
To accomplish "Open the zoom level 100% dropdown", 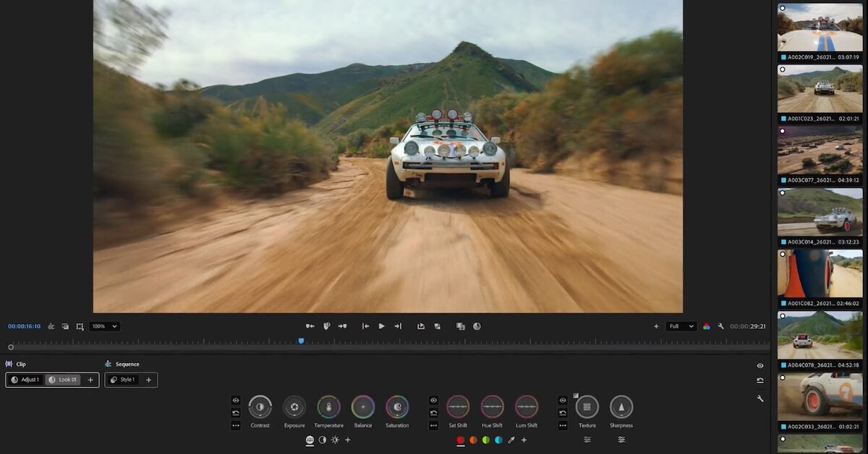I will coord(103,326).
